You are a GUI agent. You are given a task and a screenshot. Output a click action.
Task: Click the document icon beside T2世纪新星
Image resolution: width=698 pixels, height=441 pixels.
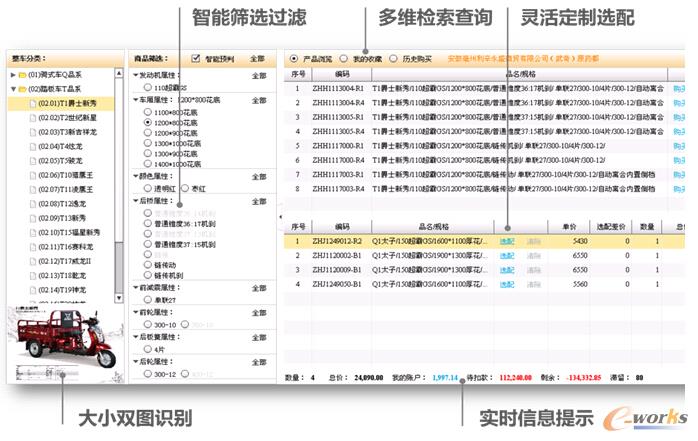point(33,117)
